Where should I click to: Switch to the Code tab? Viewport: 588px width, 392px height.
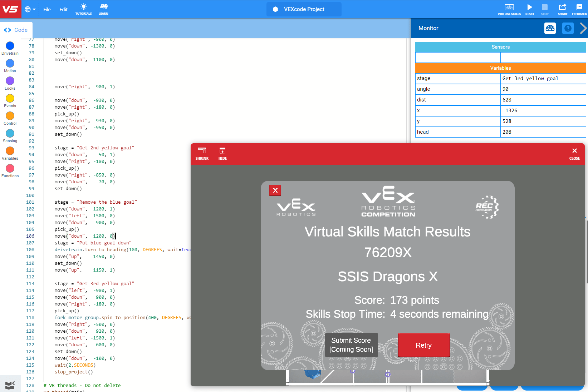16,30
